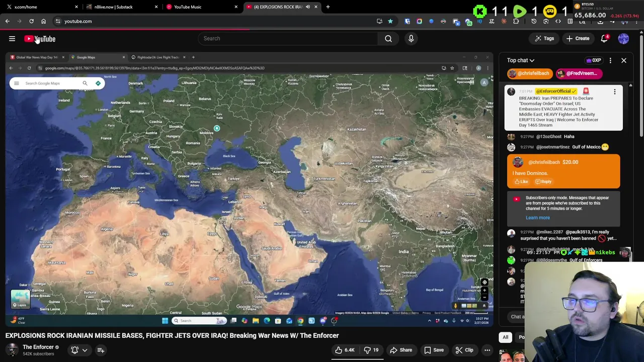This screenshot has width=644, height=362.
Task: Open pinned message options three dots
Action: tap(614, 92)
